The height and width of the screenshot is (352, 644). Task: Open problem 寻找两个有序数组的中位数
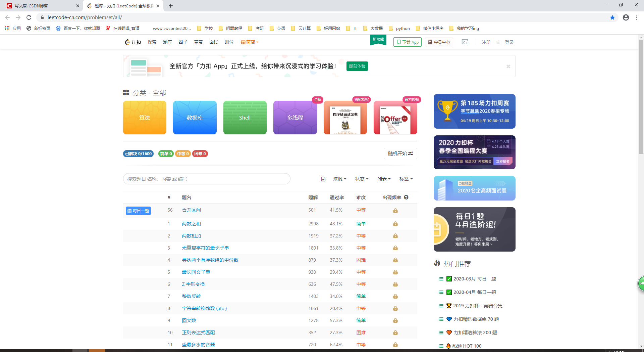(x=210, y=260)
